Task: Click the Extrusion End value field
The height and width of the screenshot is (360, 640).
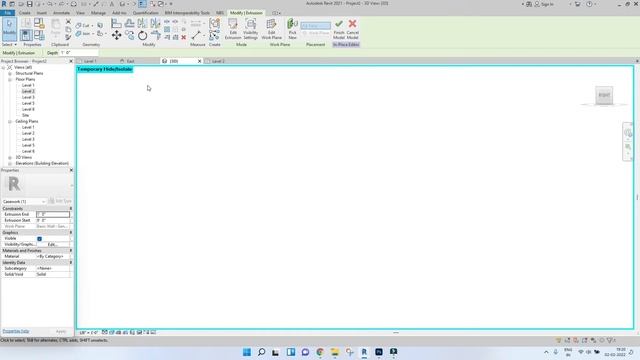Action: tap(53, 214)
